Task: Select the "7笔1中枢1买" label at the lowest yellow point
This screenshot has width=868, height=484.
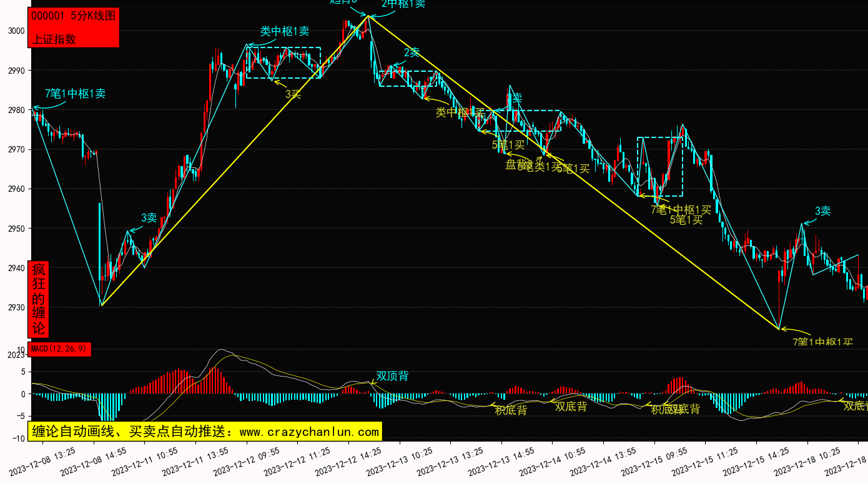Action: [x=822, y=342]
